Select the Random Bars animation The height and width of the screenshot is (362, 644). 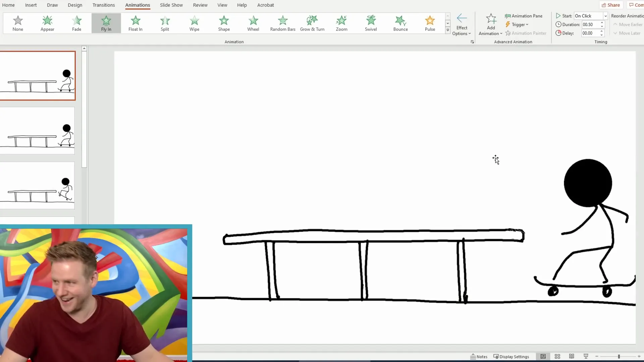[x=283, y=23]
